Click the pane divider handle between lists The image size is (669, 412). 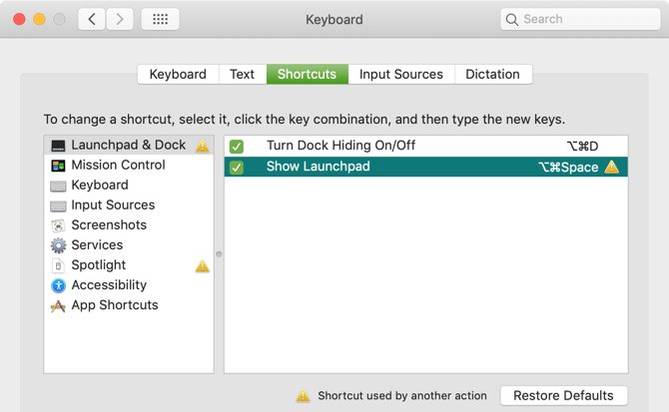tap(219, 254)
